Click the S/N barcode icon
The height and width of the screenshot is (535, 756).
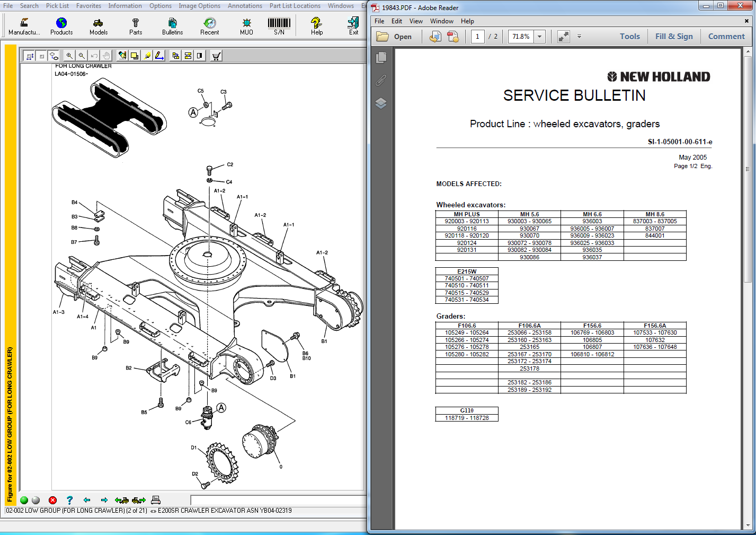[279, 26]
